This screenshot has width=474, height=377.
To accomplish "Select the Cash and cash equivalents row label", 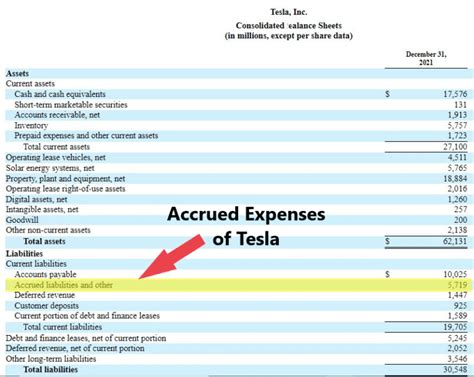I will pyautogui.click(x=60, y=94).
